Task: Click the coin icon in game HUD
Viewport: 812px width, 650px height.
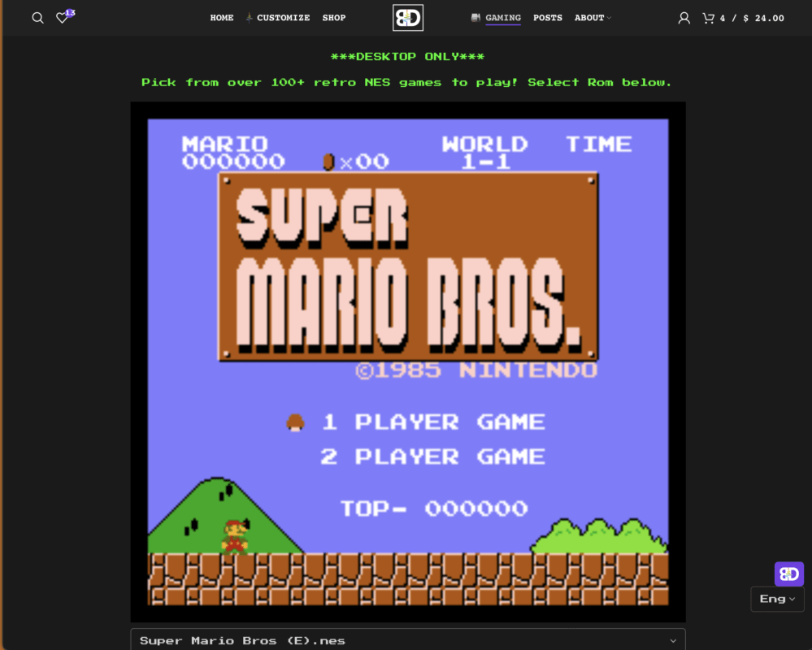Action: pos(328,162)
